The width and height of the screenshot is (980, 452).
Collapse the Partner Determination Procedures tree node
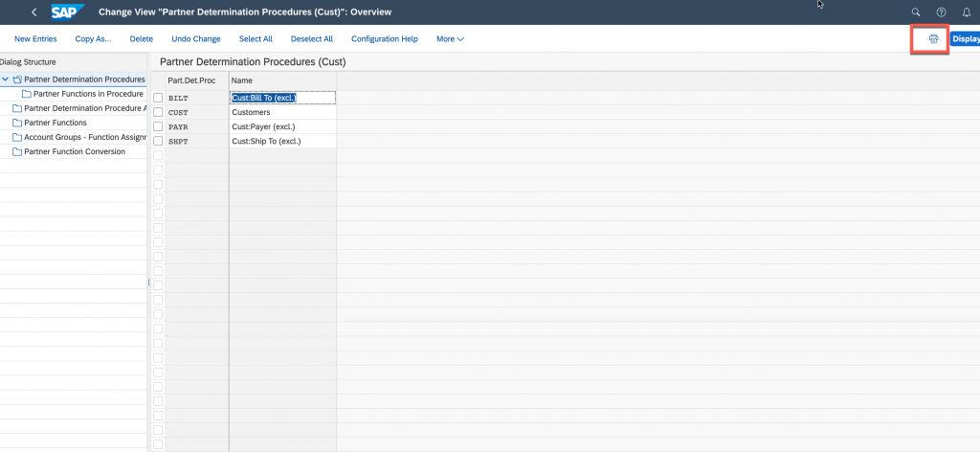[6, 79]
